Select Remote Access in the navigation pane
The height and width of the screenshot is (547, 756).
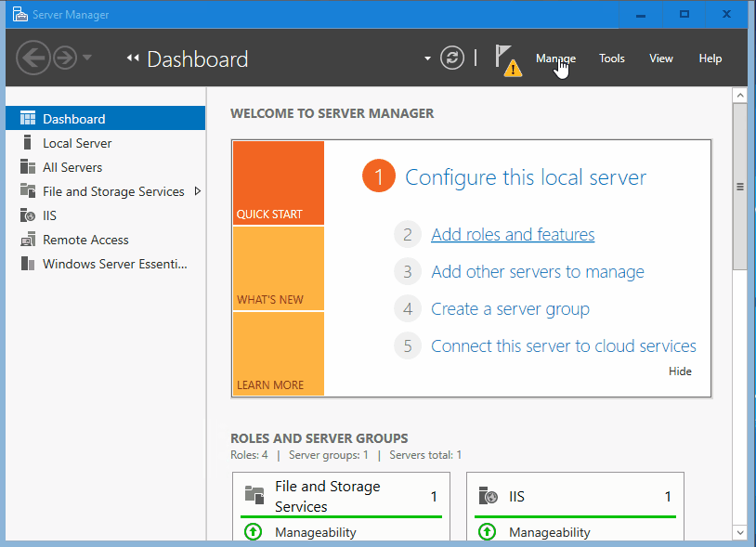84,240
